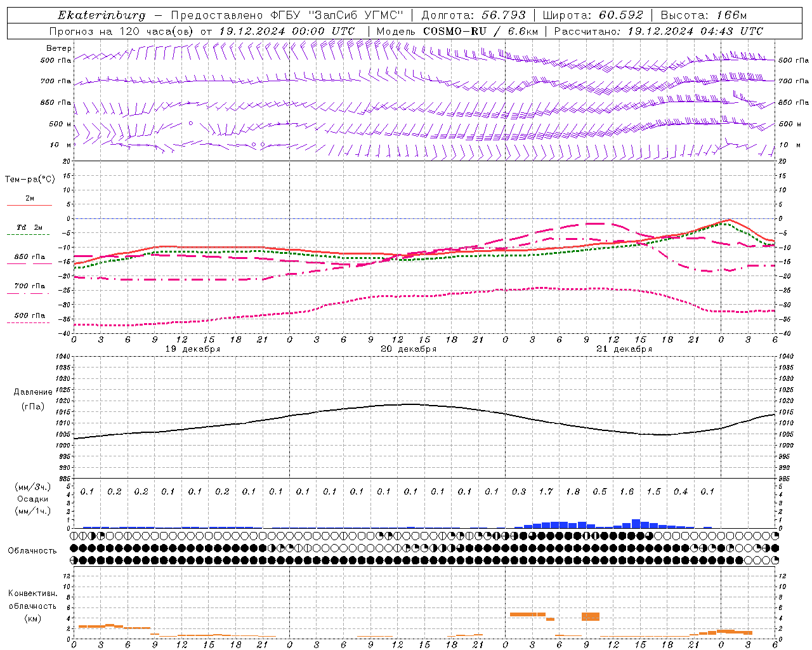Click the '850 гПа' temperature legend entry
The image size is (812, 650).
30,257
